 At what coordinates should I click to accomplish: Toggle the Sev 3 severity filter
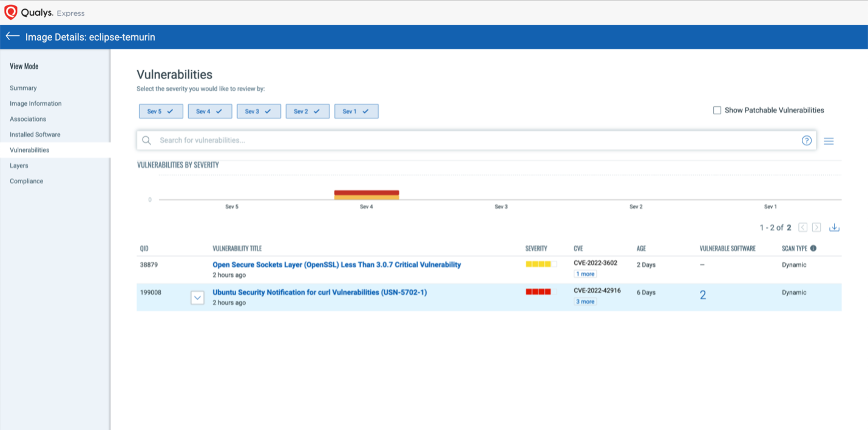click(x=259, y=111)
